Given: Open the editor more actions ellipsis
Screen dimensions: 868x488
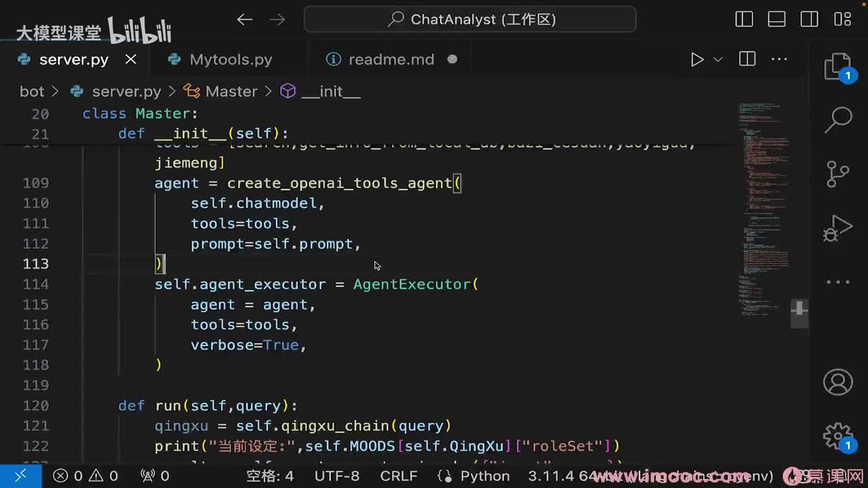Looking at the screenshot, I should coord(779,59).
